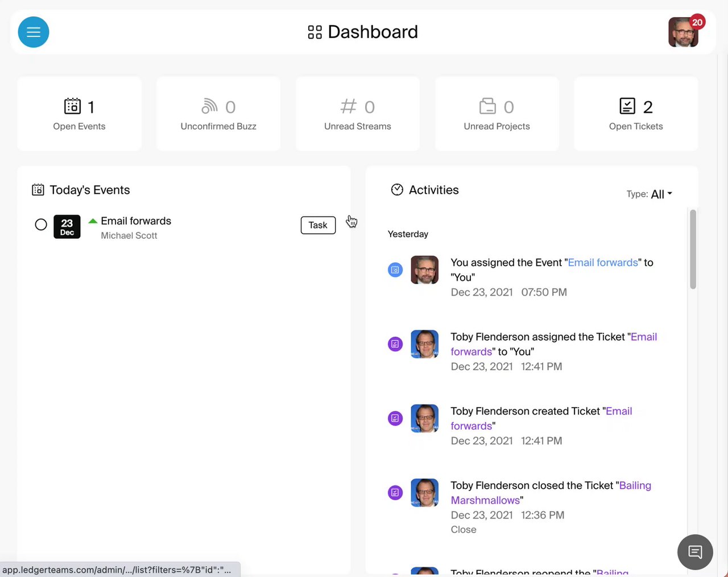
Task: Click the Activities panel scrollbar
Action: click(693, 250)
